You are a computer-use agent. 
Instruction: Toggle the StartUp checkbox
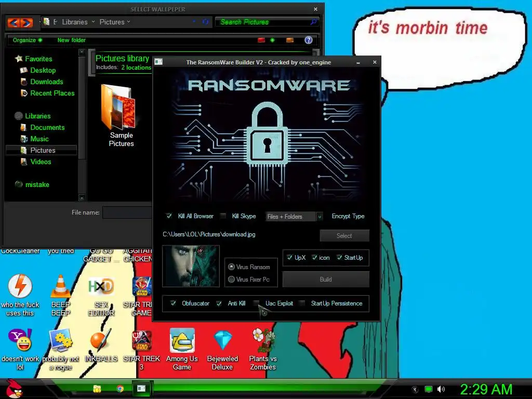tap(339, 258)
